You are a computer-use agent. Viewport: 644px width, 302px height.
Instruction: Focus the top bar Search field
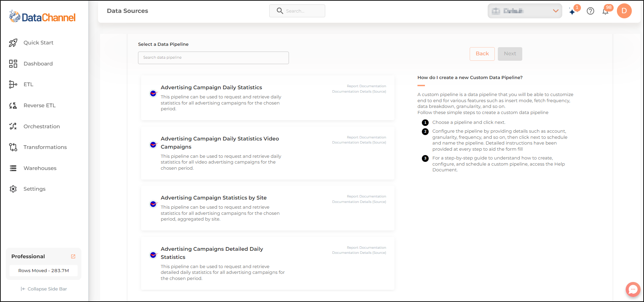click(x=297, y=11)
